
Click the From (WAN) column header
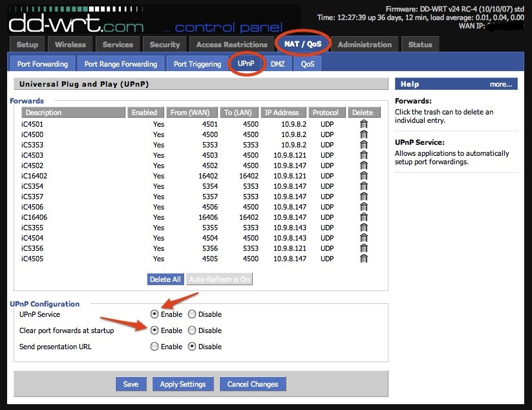192,113
